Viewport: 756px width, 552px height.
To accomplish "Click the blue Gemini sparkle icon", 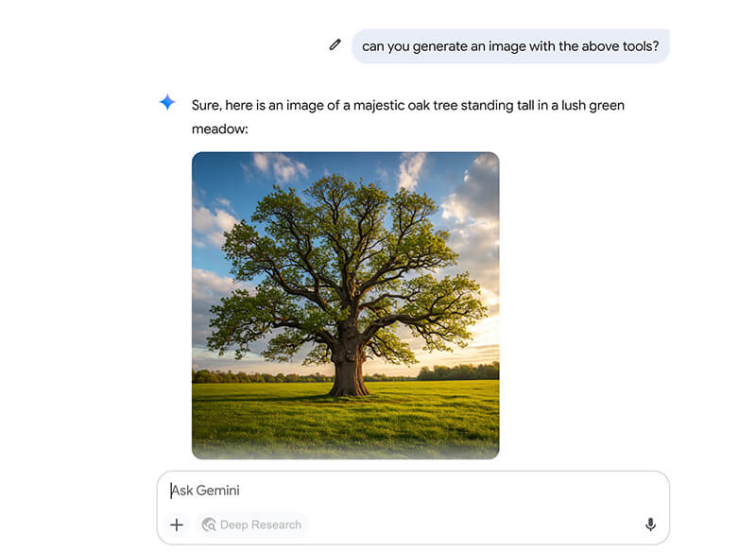I will click(x=167, y=103).
